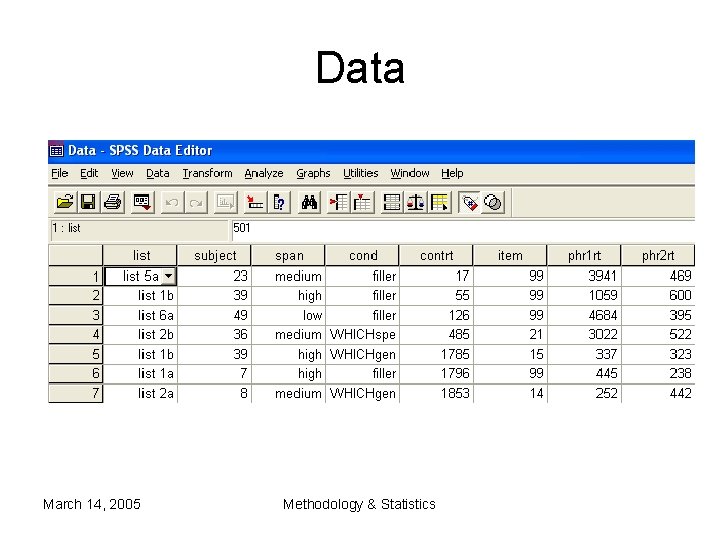Image resolution: width=720 pixels, height=540 pixels.
Task: Select the 'contrt' column header
Action: 436,255
